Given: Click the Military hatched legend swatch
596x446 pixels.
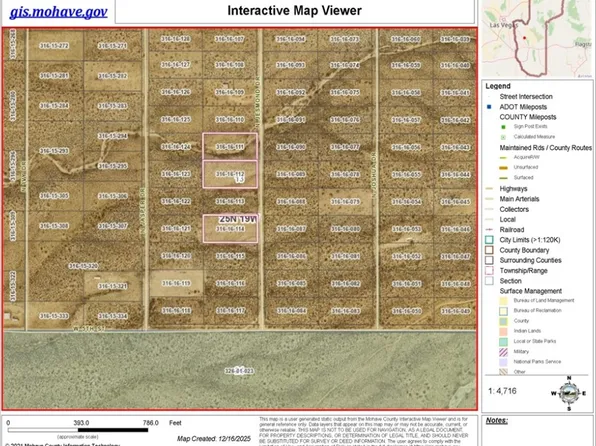Looking at the screenshot, I should tap(503, 352).
